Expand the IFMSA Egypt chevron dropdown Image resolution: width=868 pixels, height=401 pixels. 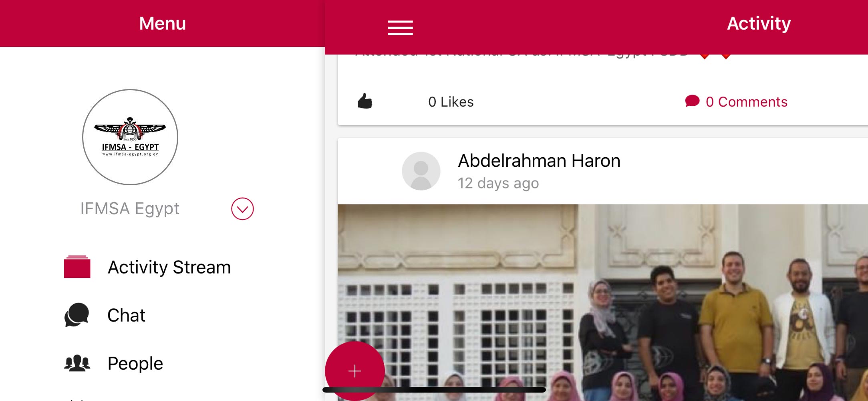point(242,209)
